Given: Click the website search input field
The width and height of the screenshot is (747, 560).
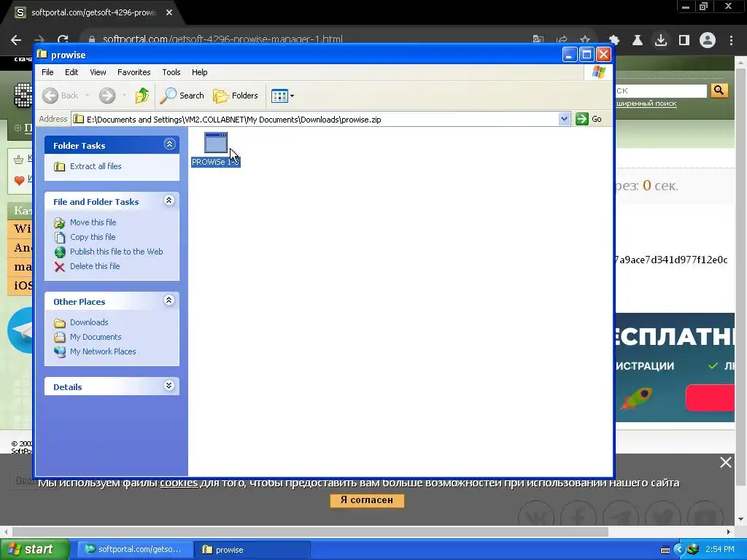Looking at the screenshot, I should pyautogui.click(x=659, y=90).
